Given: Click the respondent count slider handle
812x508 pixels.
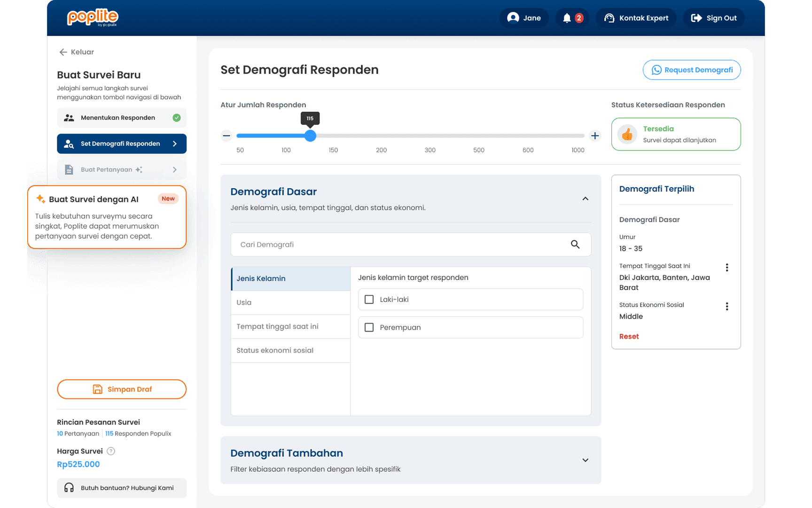Looking at the screenshot, I should pos(310,136).
